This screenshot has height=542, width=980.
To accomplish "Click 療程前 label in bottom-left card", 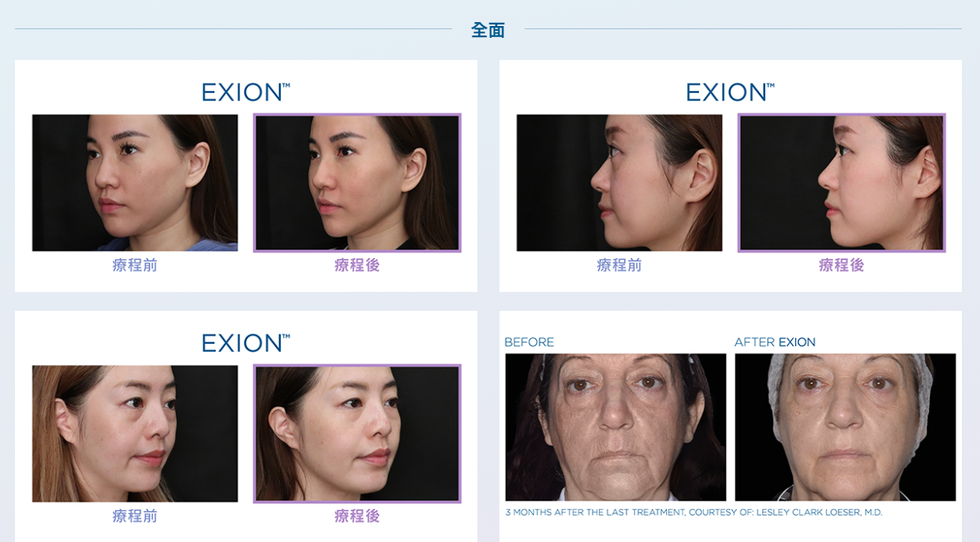I will pos(135,516).
